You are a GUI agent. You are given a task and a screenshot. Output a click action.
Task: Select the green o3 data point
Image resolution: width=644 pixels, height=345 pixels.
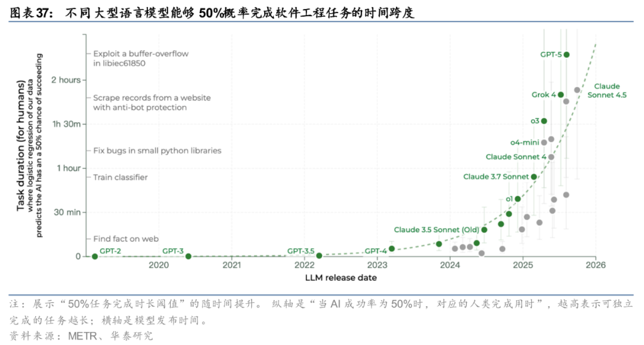[544, 121]
